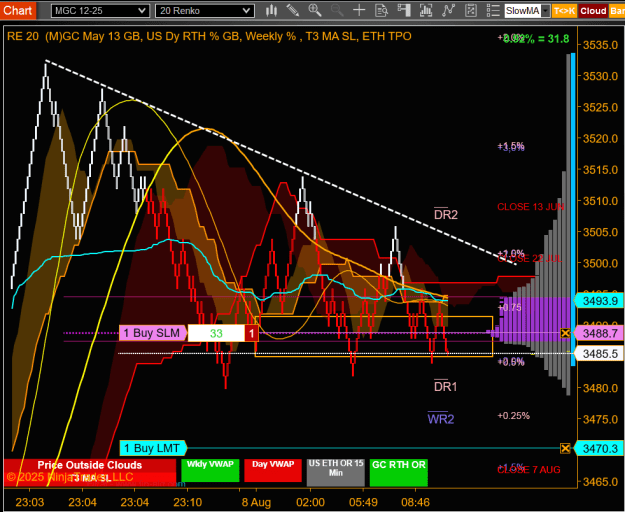Click the DR1 level label
625x512 pixels.
(446, 386)
